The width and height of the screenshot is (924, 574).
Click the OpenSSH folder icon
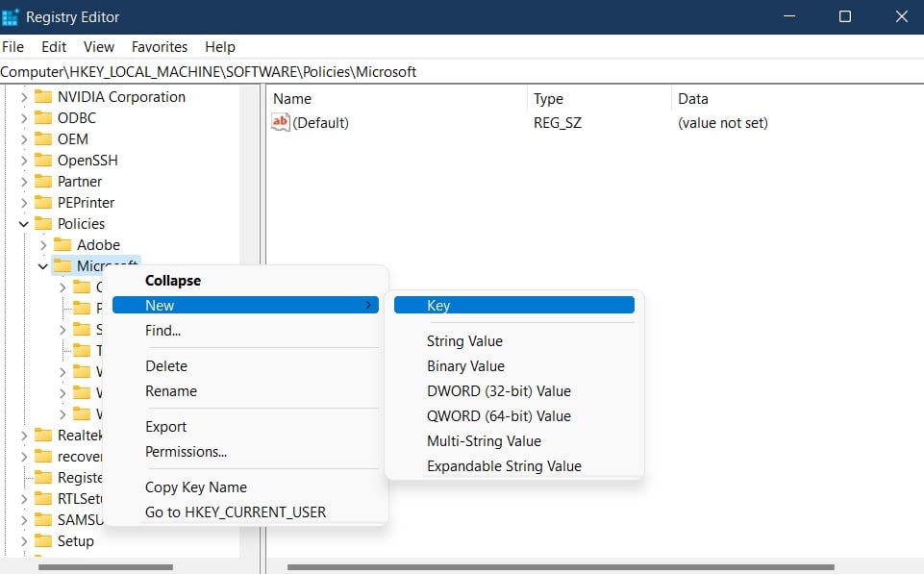(x=43, y=161)
